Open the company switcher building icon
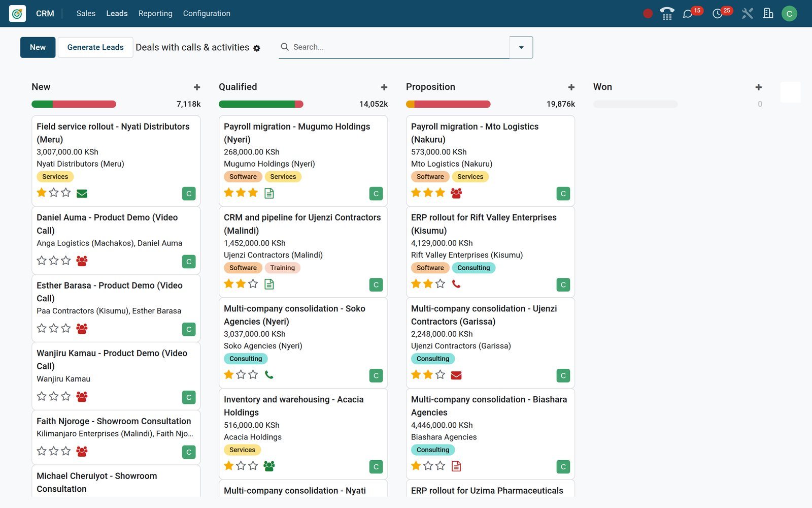Screen dimensions: 812x508 (768, 14)
